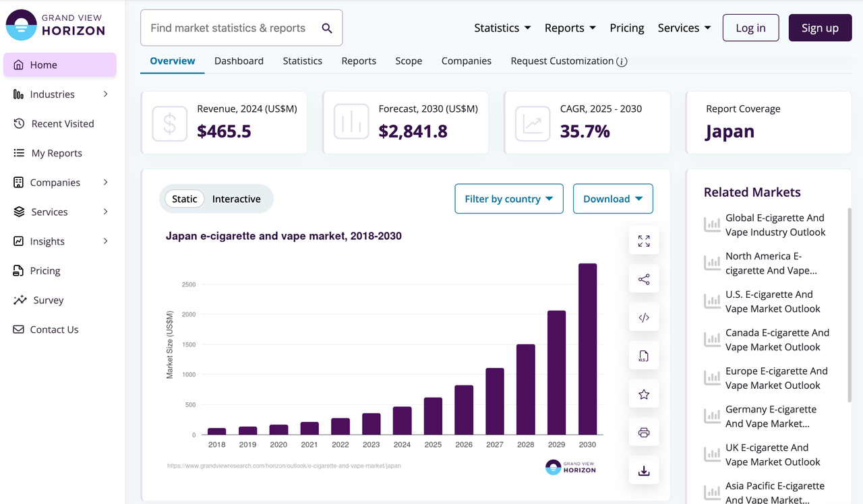Print chart using the printer icon
This screenshot has height=504, width=863.
pos(644,433)
